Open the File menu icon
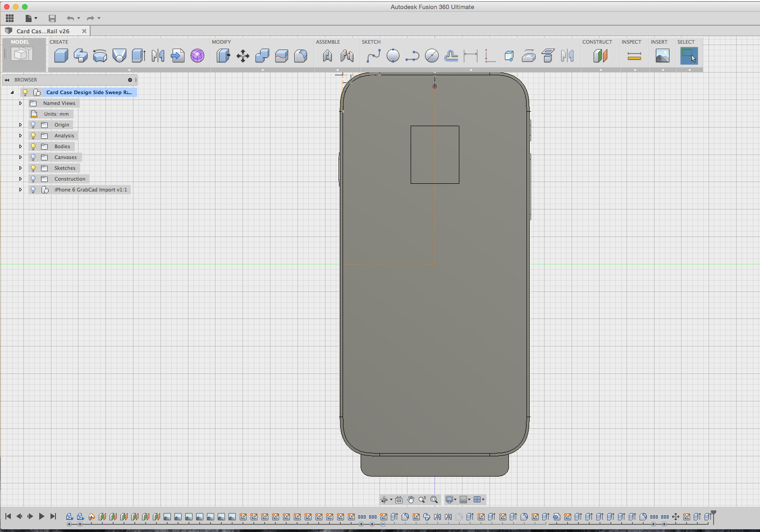This screenshot has width=760, height=532. click(31, 18)
